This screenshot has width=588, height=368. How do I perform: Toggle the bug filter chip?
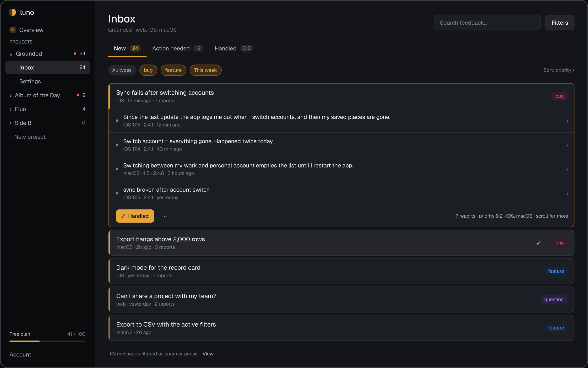148,70
